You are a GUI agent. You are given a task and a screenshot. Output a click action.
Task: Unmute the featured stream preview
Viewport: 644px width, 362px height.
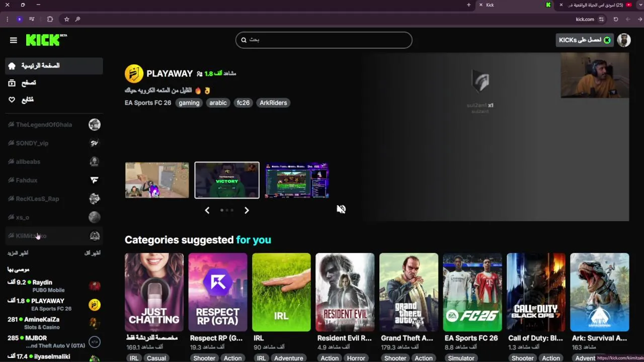[341, 209]
